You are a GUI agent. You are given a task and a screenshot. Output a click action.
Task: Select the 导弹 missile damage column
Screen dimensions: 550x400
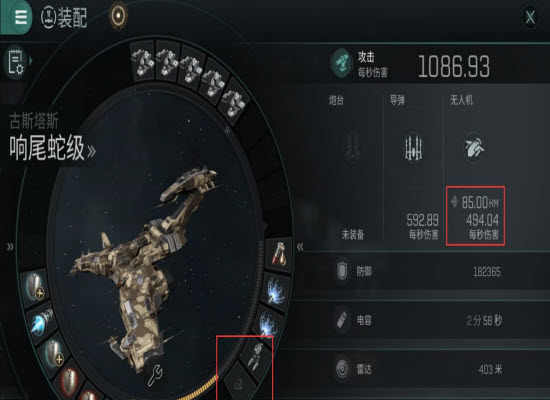(414, 167)
